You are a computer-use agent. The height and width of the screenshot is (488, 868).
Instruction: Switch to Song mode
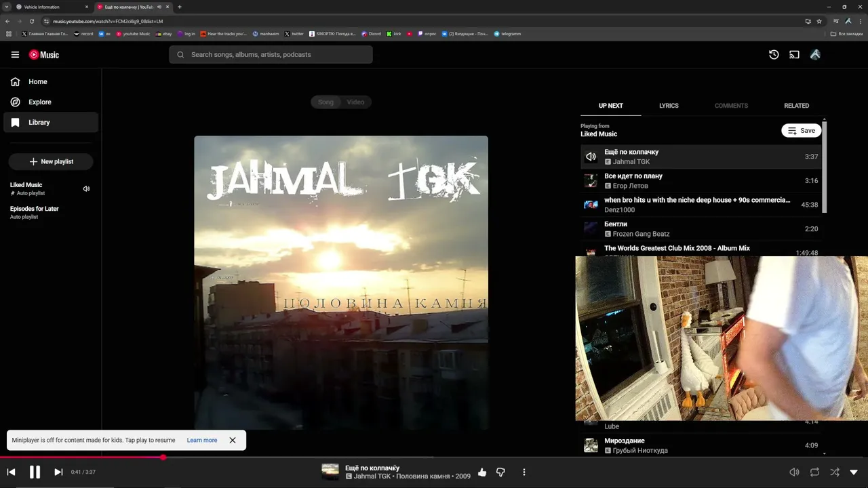coord(326,102)
